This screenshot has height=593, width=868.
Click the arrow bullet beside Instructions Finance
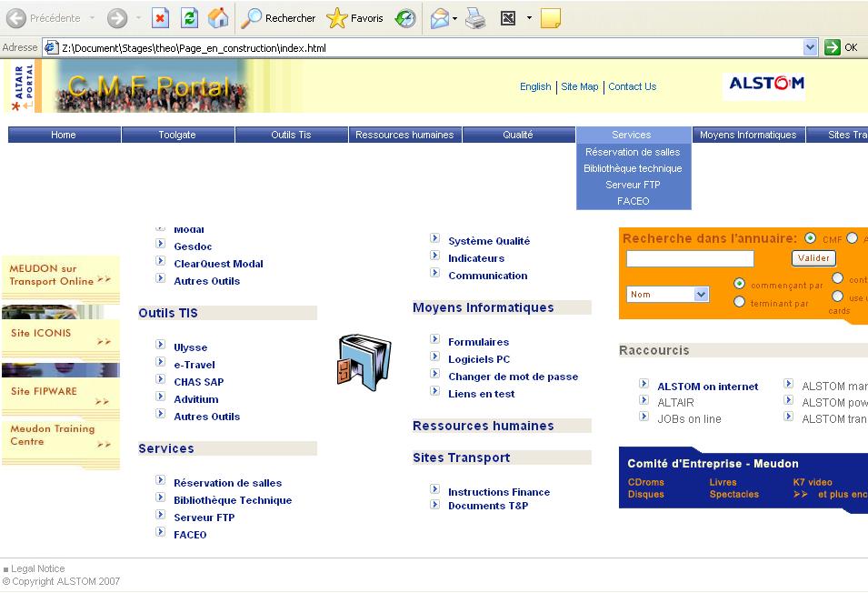[x=434, y=489]
